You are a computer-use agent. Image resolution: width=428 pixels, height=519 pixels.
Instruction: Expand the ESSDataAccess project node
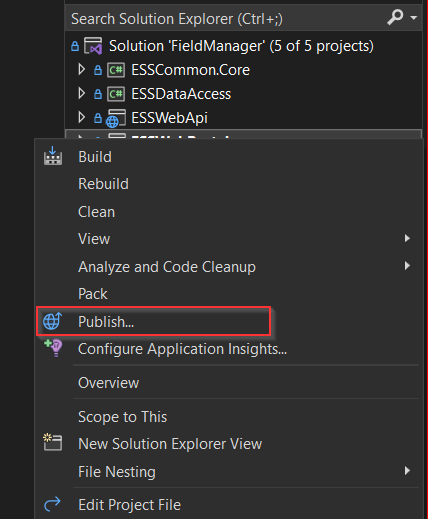coord(81,94)
